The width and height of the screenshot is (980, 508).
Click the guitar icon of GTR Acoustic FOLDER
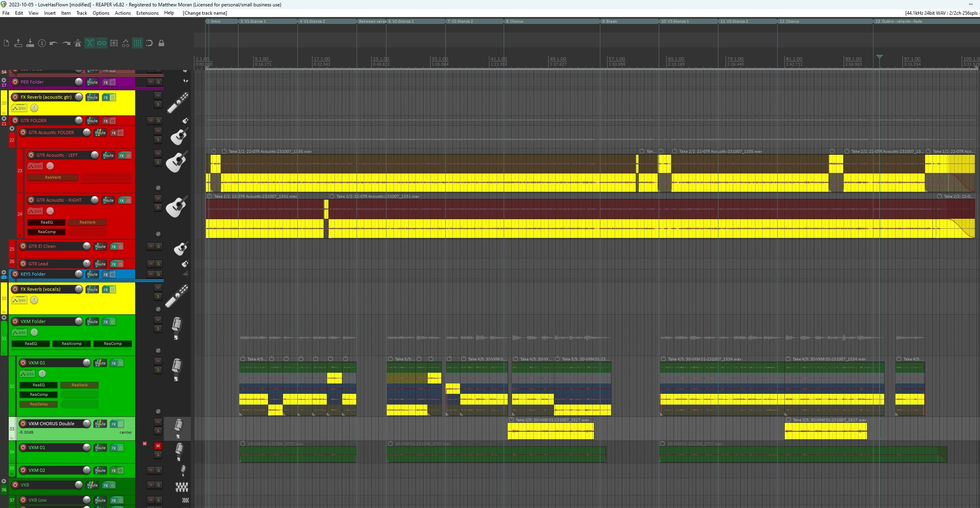179,136
